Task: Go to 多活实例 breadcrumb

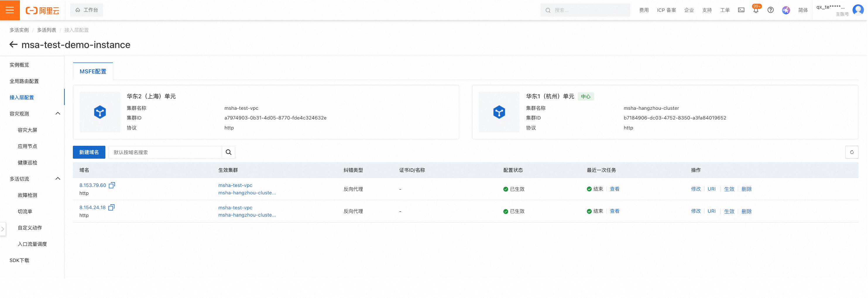Action: (19, 30)
